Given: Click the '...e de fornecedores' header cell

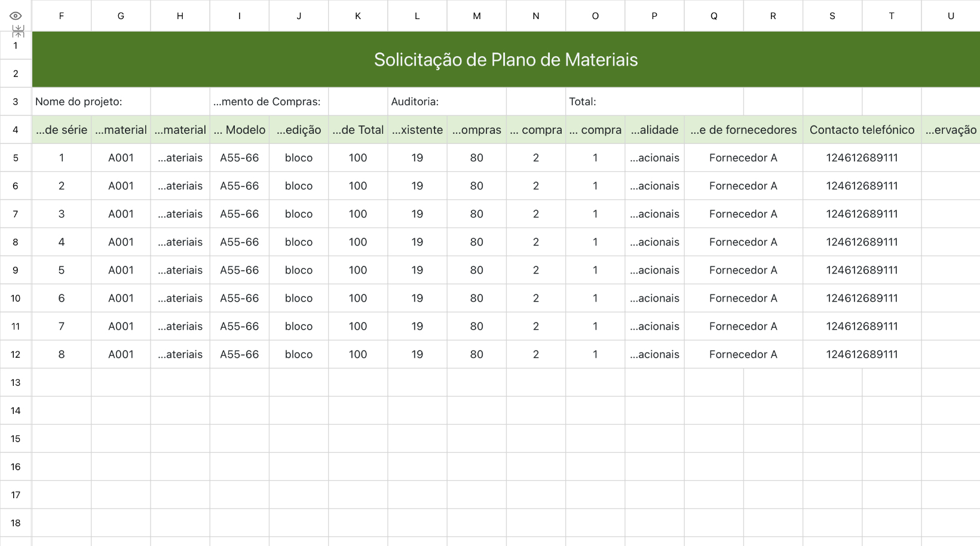Looking at the screenshot, I should [x=743, y=130].
